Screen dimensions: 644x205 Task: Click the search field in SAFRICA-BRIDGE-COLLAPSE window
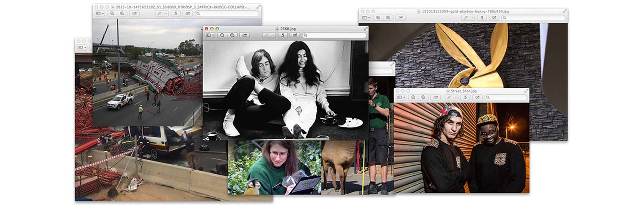(227, 14)
